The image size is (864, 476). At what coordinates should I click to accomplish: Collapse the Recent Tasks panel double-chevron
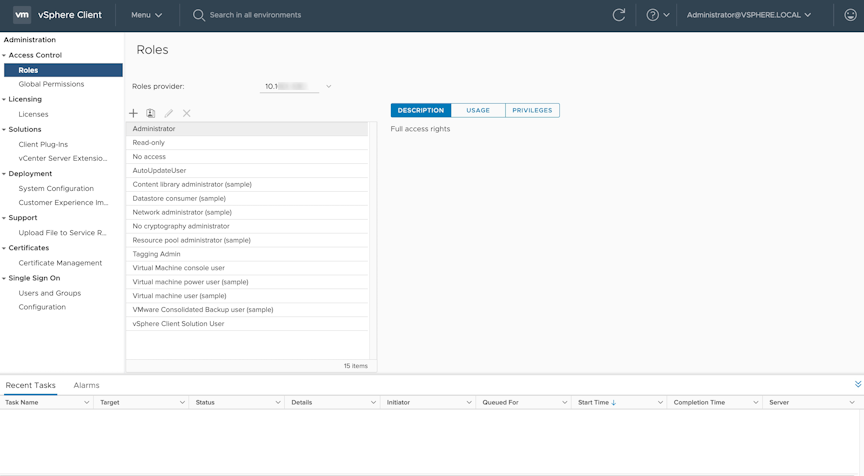coord(858,384)
